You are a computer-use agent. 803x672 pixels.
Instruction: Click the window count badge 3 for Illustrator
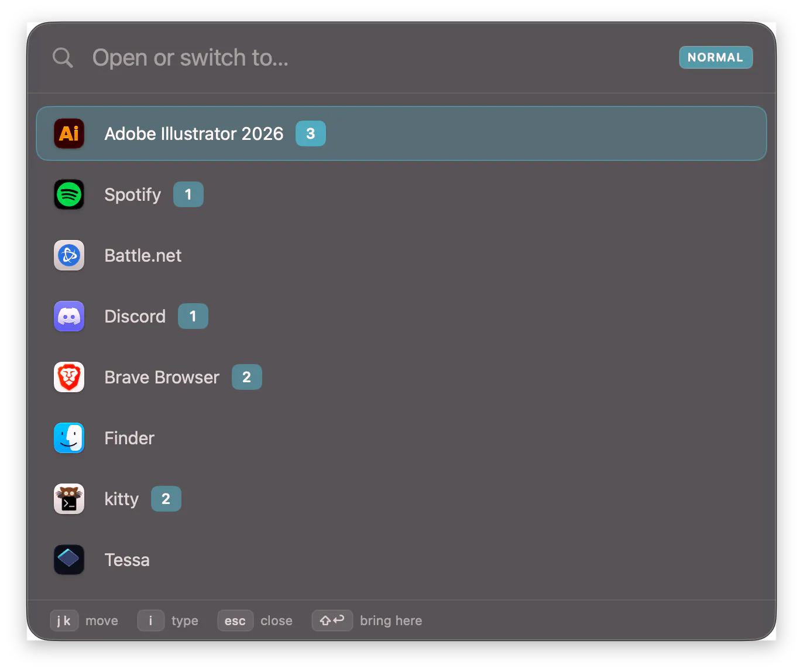311,133
